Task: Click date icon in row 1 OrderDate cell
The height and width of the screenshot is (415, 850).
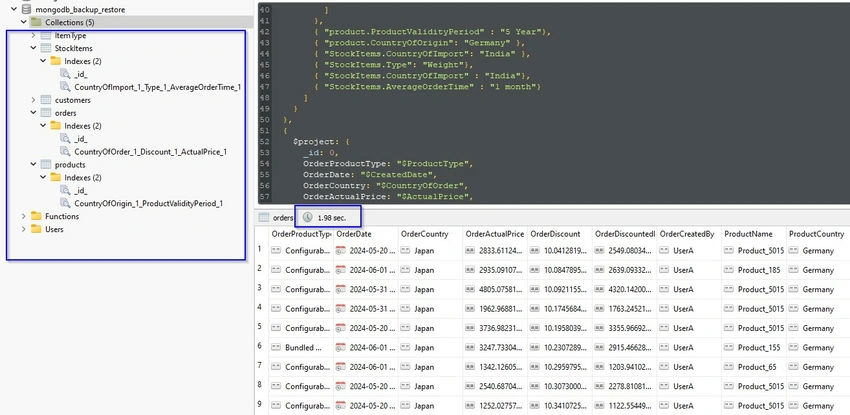Action: point(340,251)
